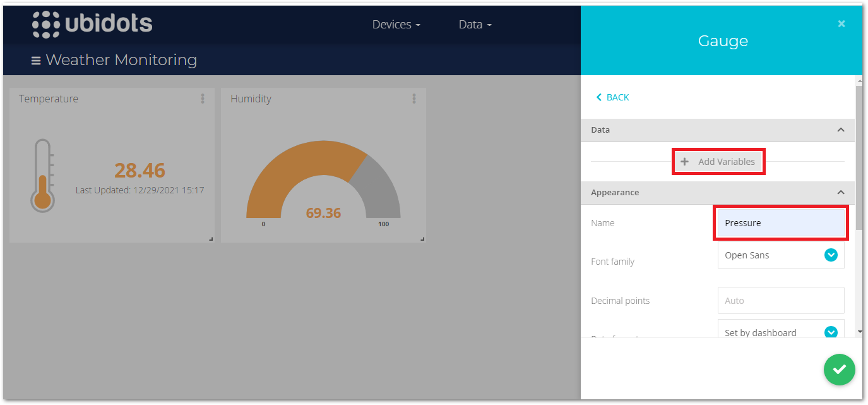
Task: Click the Decimal points input field
Action: tap(780, 301)
